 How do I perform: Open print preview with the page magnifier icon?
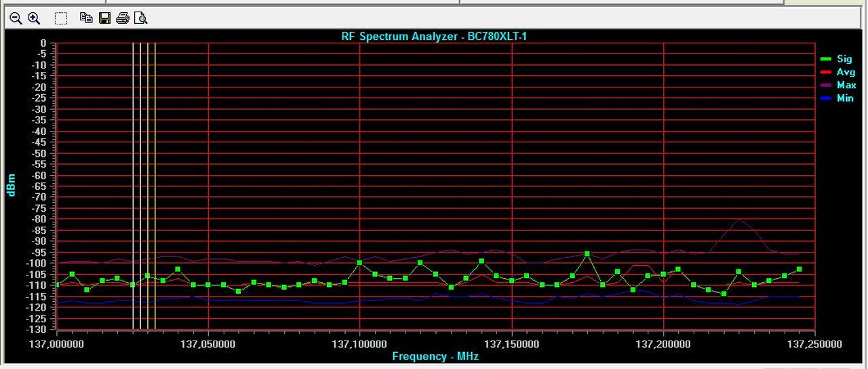click(x=140, y=18)
